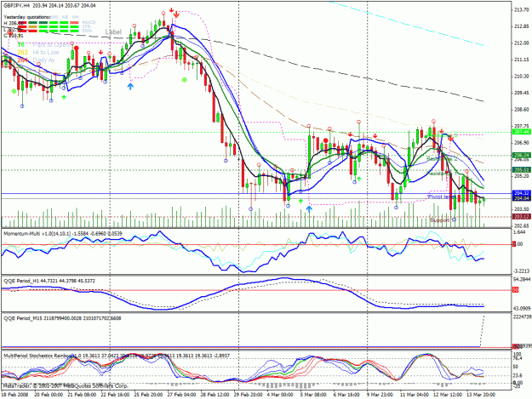
Task: Click the '9 Mar 23:00' time label
Action: pyautogui.click(x=380, y=395)
